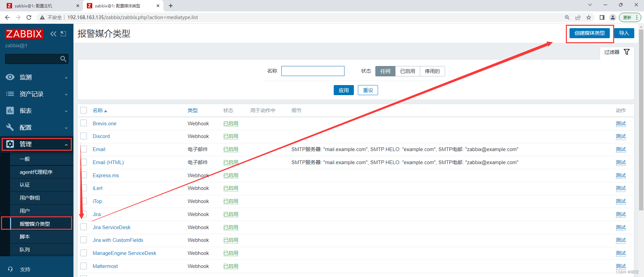Sort by 名称 column header
644x277 pixels.
[x=100, y=110]
